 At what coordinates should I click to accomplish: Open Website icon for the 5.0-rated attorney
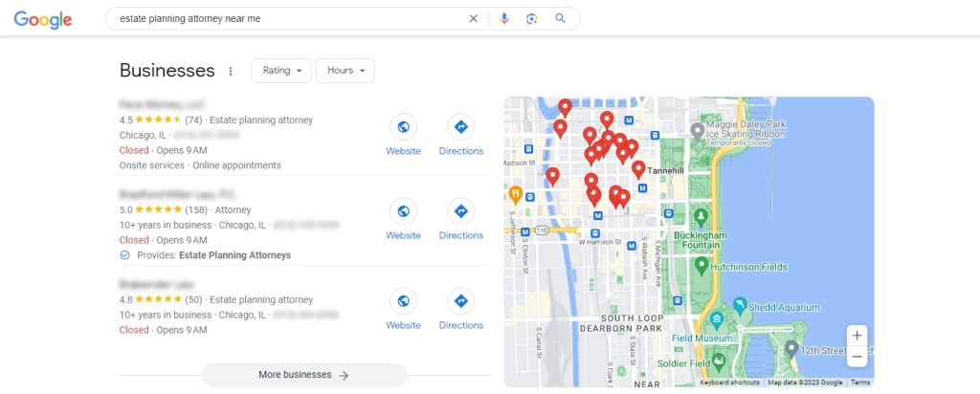coord(403,211)
